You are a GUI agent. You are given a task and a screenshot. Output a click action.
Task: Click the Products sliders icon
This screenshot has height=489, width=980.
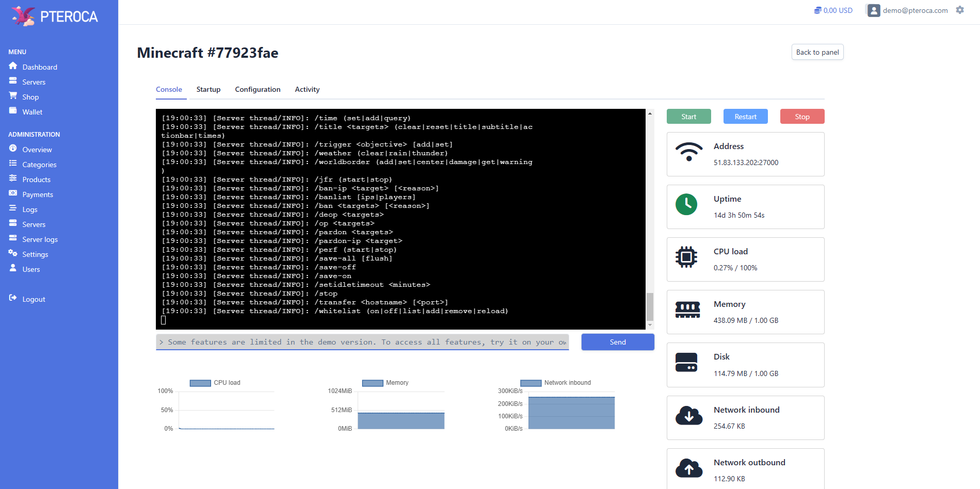coord(13,178)
